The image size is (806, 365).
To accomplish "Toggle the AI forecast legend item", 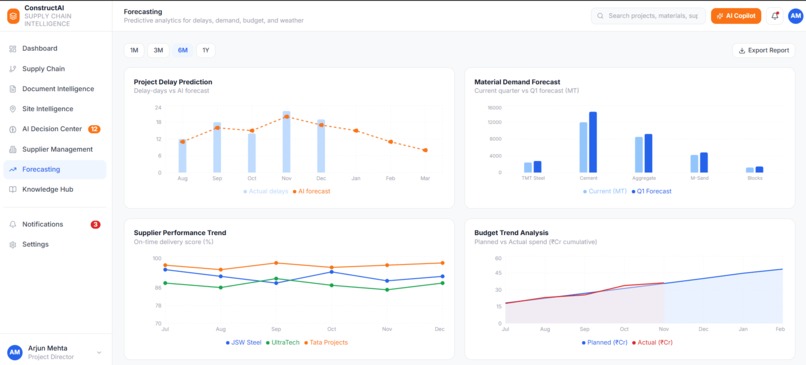I will [312, 191].
